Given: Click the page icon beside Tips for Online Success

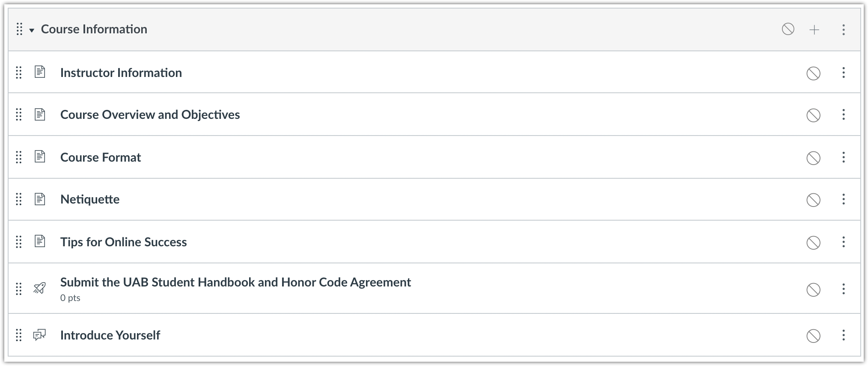Looking at the screenshot, I should point(40,242).
